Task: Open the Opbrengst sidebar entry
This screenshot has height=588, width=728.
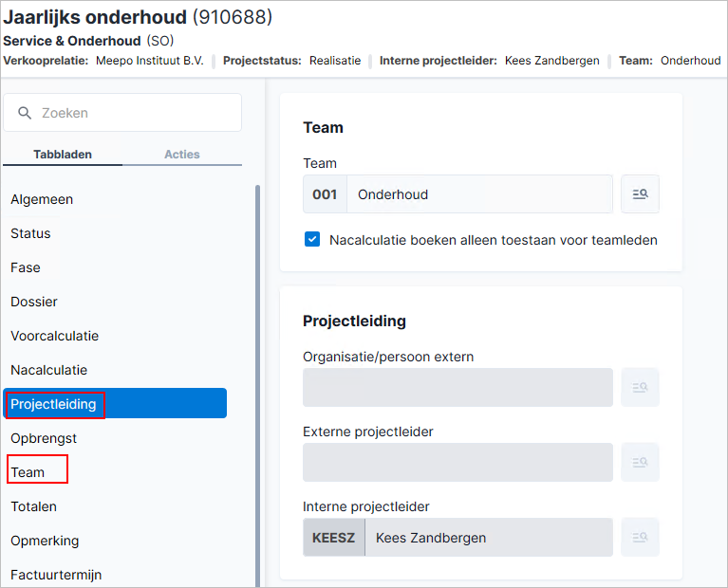Action: 44,438
